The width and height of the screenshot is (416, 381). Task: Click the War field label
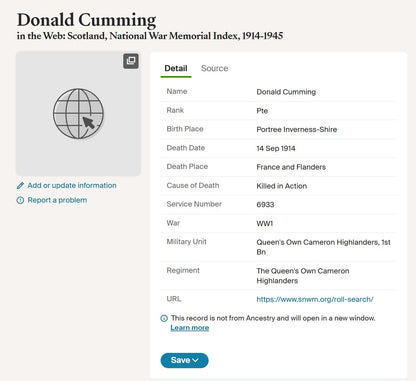click(x=173, y=223)
